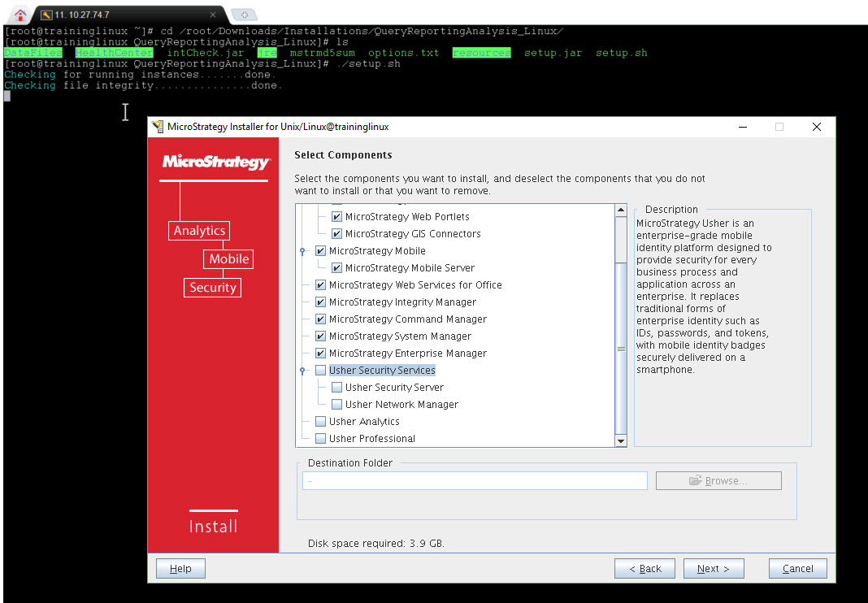Select MicroStrategy Enterprise Manager item label
Viewport: 868px width, 603px height.
coord(407,354)
